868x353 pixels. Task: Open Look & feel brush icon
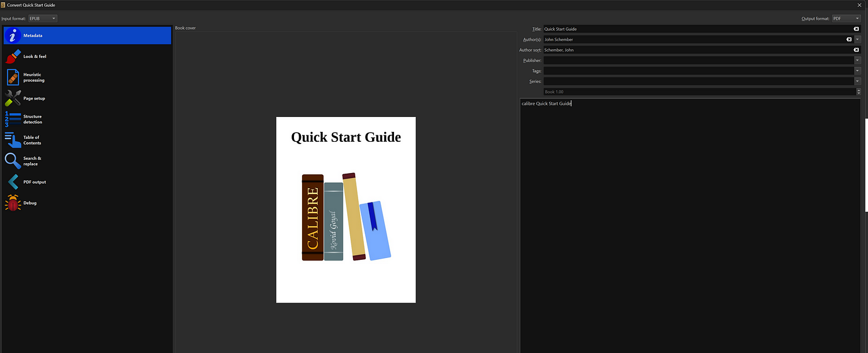[x=13, y=57]
